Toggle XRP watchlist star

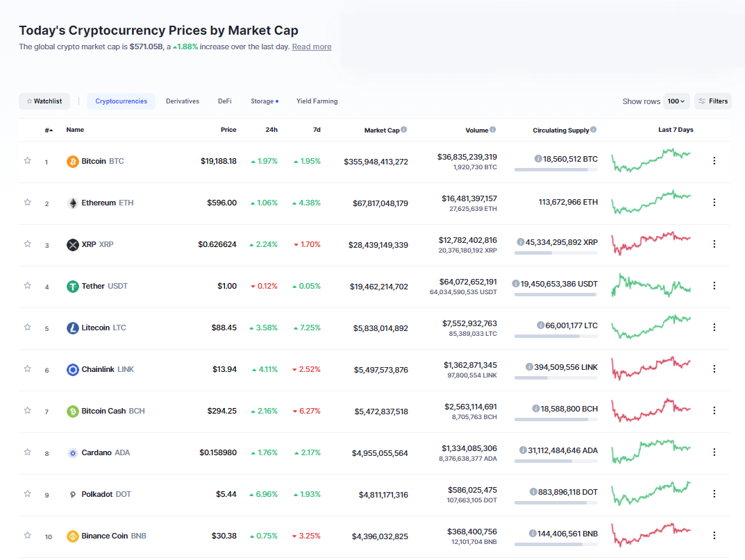pyautogui.click(x=28, y=244)
